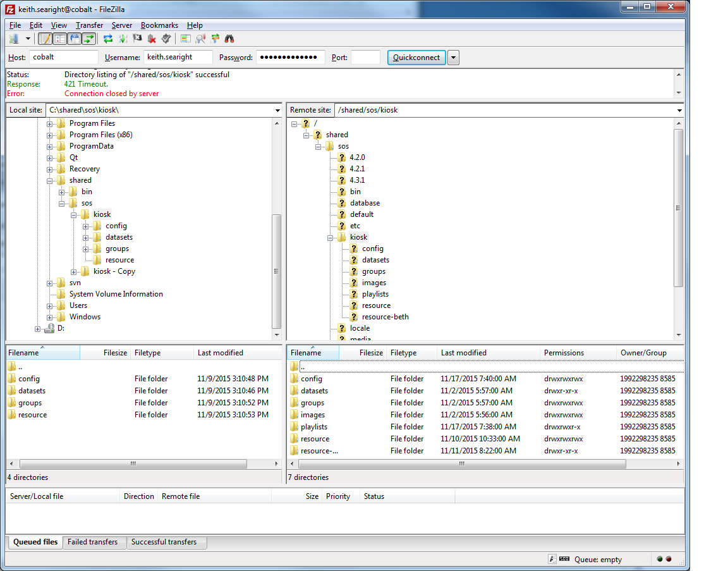Screen dimensions: 728x571
Task: Open the Remote site path dropdown
Action: point(679,110)
